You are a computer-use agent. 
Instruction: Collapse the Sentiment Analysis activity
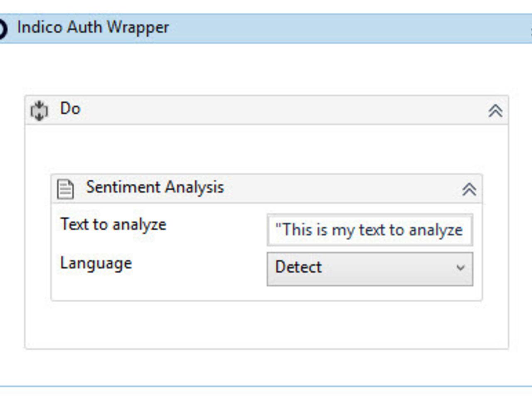point(469,189)
